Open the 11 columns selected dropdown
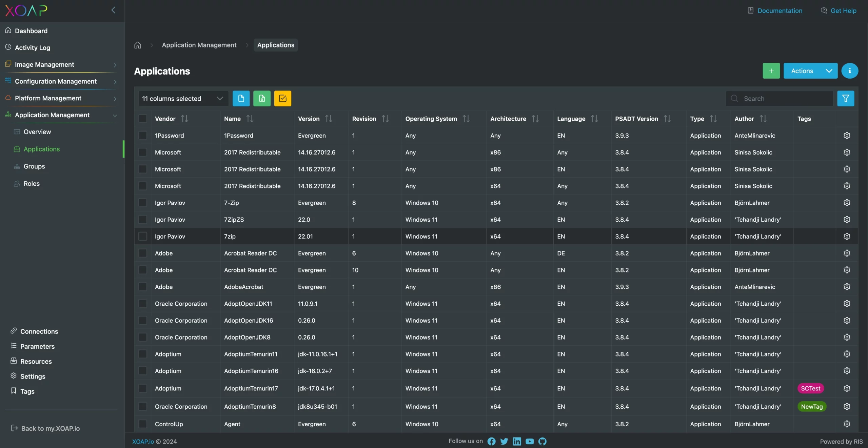This screenshot has height=448, width=868. [183, 99]
